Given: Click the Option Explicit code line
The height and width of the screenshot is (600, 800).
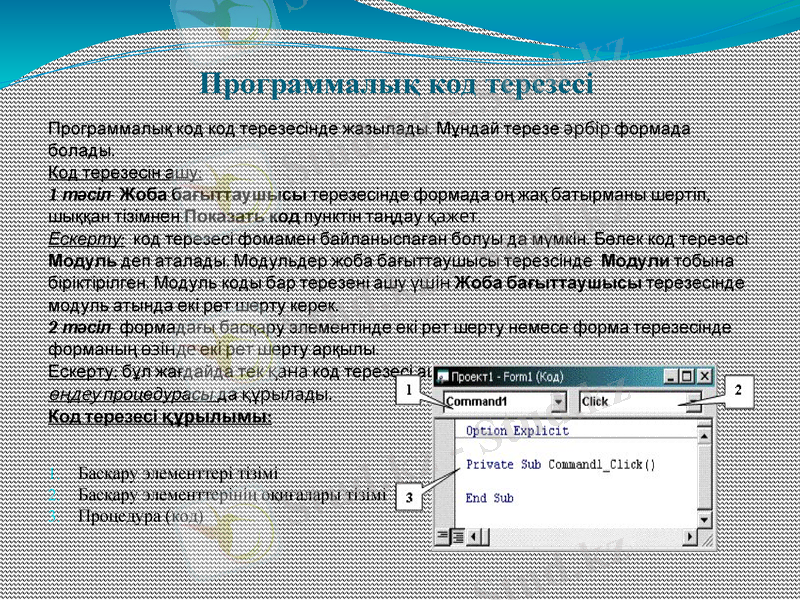Looking at the screenshot, I should [x=514, y=429].
